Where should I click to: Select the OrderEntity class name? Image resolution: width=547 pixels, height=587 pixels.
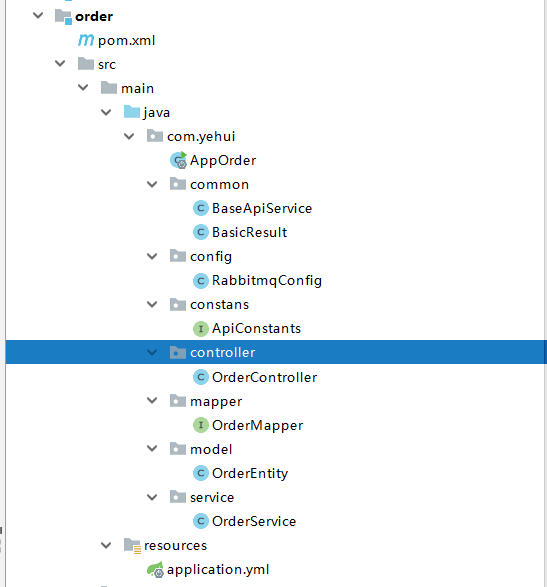(250, 474)
